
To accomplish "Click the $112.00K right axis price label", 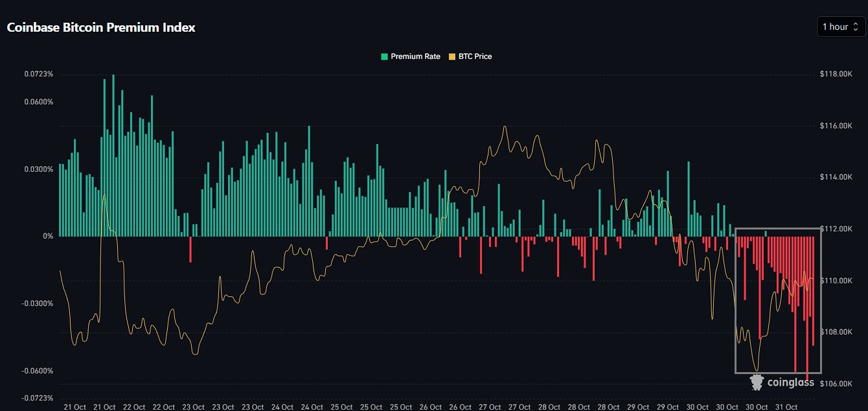I will click(x=836, y=229).
